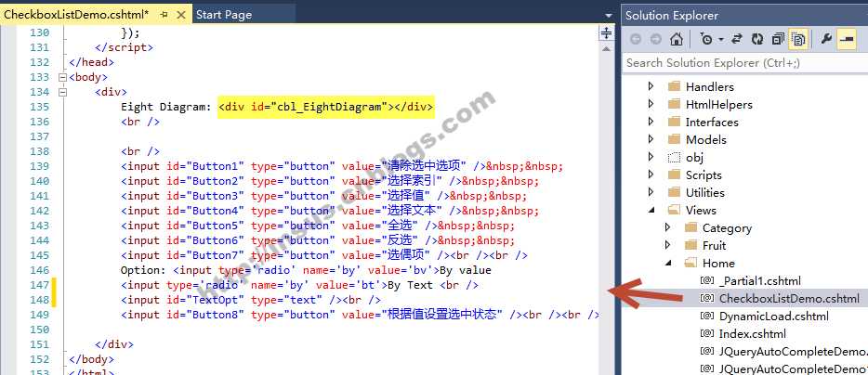868x375 pixels.
Task: Click the Views open-folder icon
Action: tap(674, 210)
